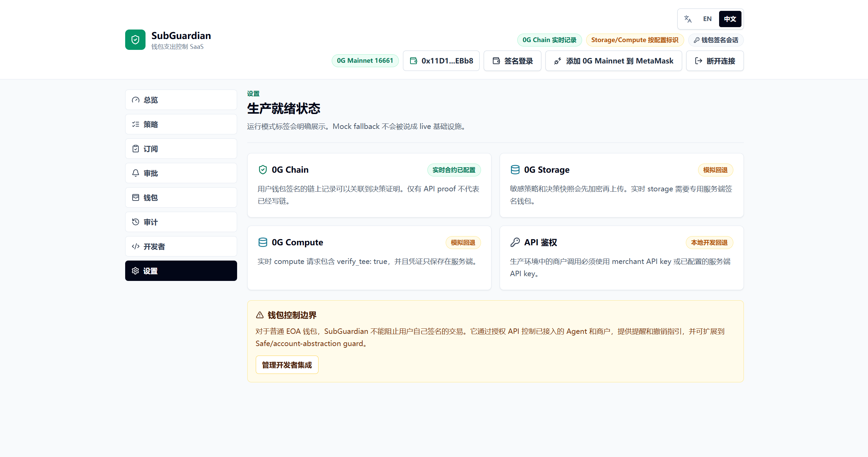Image resolution: width=868 pixels, height=457 pixels.
Task: Click the warning triangle icon by 钱包控制边界
Action: click(x=260, y=315)
